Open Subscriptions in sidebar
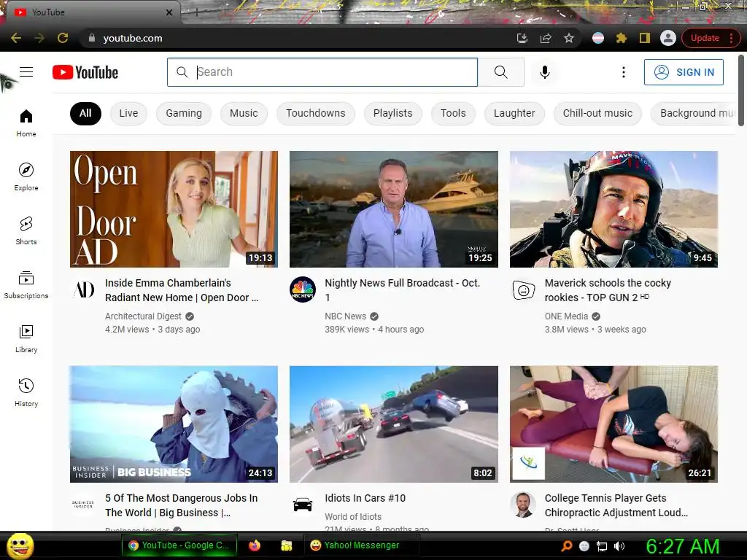Viewport: 747px width, 560px height. 26,284
